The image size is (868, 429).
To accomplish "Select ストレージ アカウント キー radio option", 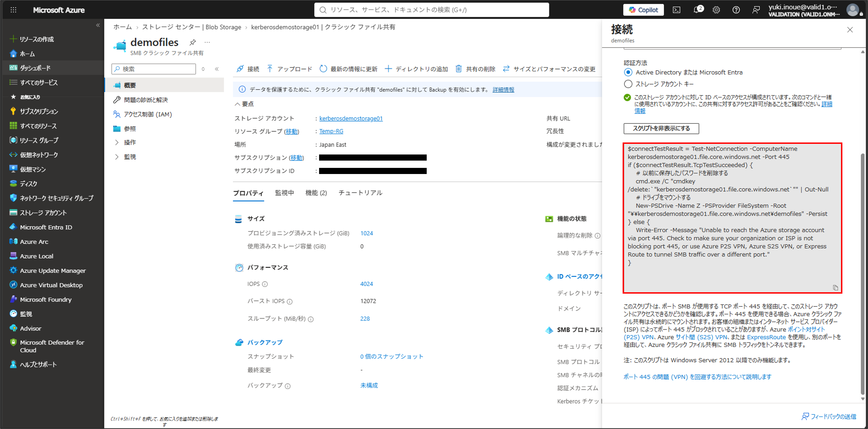I will coord(628,84).
